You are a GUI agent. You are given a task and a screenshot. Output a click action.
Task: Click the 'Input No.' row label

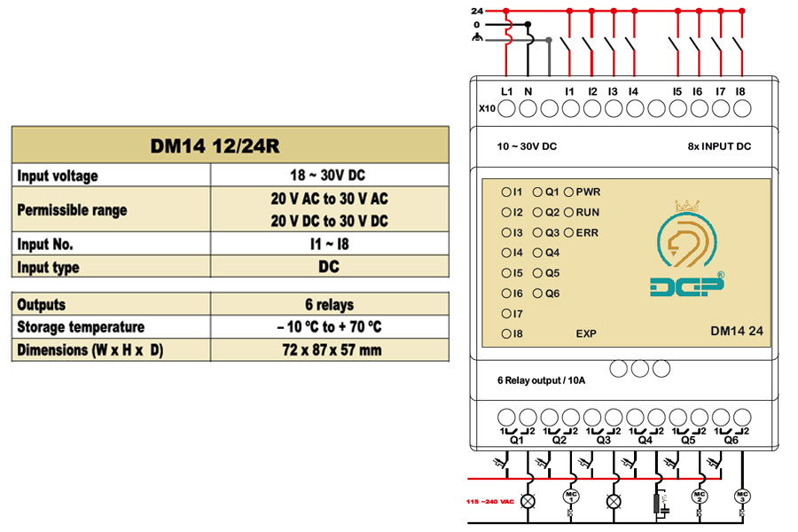coord(45,245)
